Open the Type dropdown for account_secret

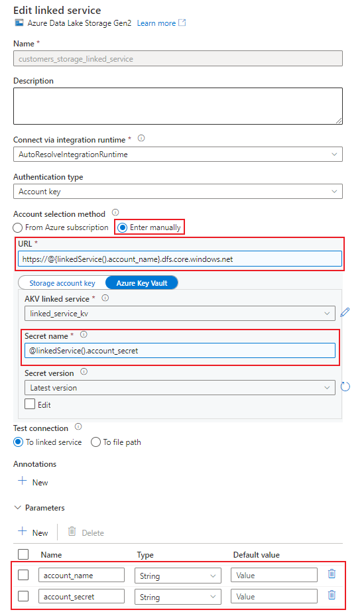point(178,597)
